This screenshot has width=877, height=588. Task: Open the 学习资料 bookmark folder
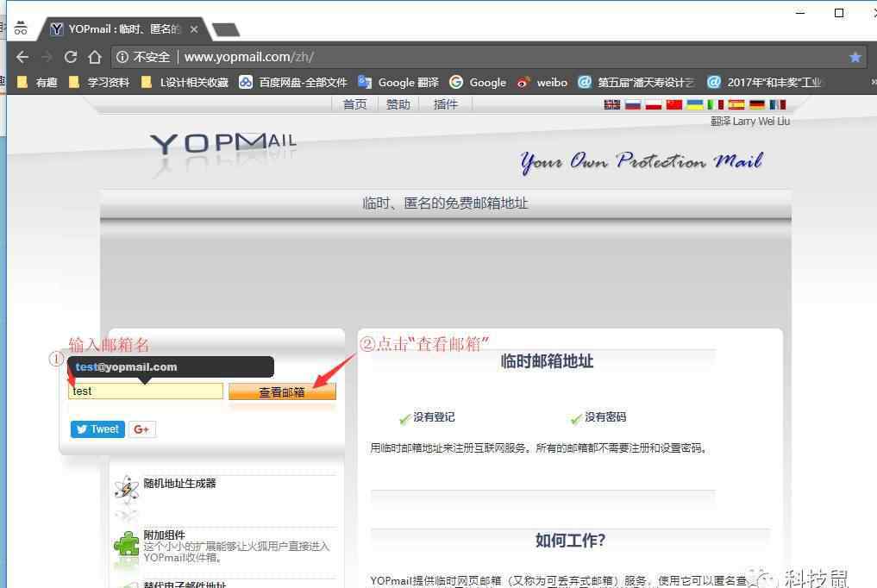click(99, 82)
